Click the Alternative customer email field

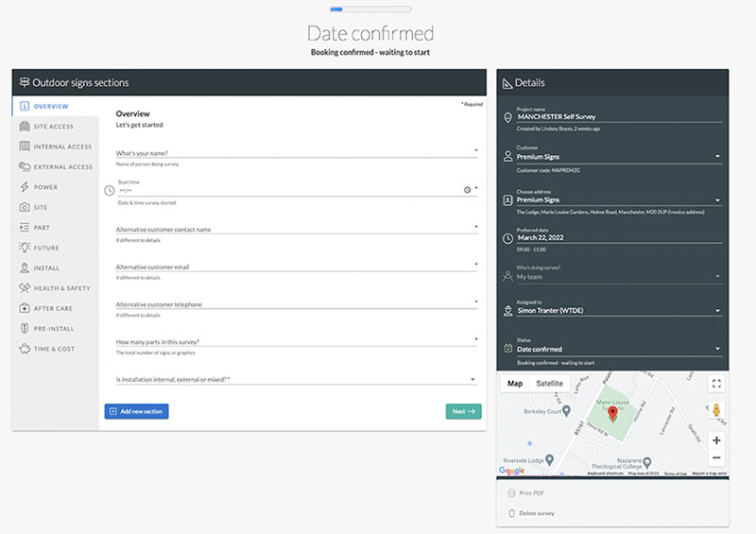point(296,267)
